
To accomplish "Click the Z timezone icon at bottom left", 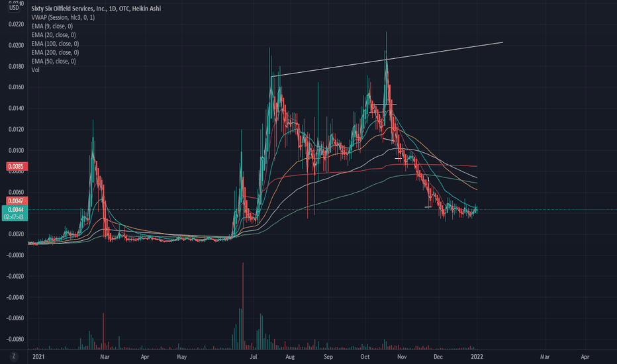I will click(14, 357).
